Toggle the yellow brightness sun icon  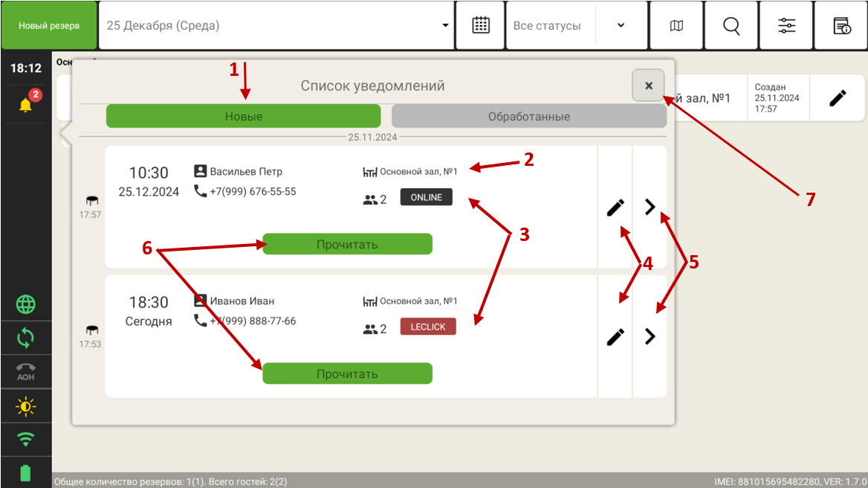[x=26, y=407]
